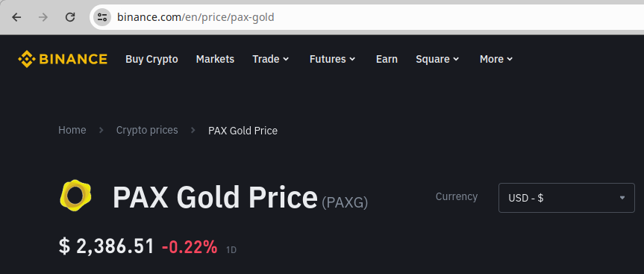Expand the Futures menu chevron

click(x=352, y=59)
